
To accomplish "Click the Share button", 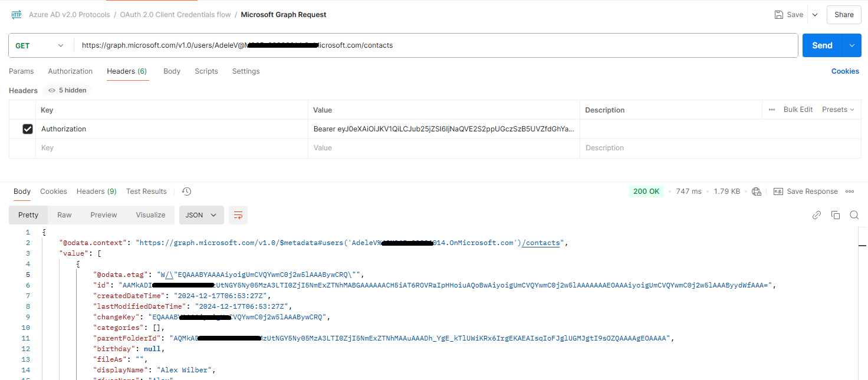I will [844, 15].
